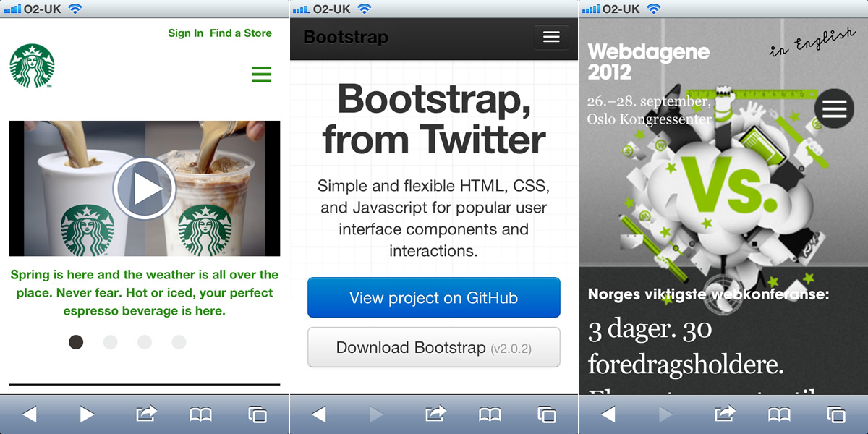Open the Webdagene round hamburger menu

click(x=834, y=108)
